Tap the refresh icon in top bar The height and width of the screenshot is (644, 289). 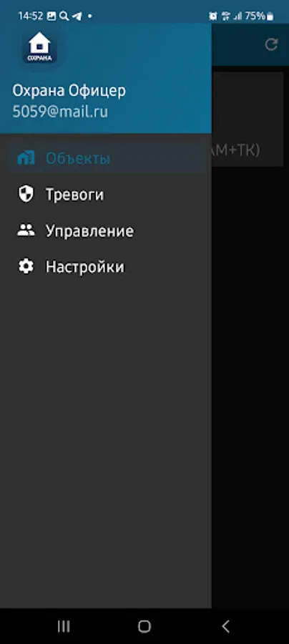pos(271,44)
